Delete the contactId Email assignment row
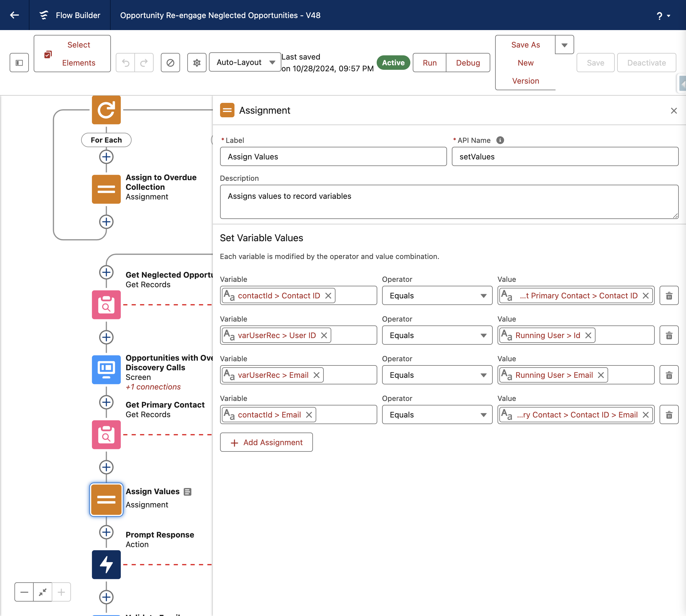This screenshot has width=686, height=616. pos(669,414)
